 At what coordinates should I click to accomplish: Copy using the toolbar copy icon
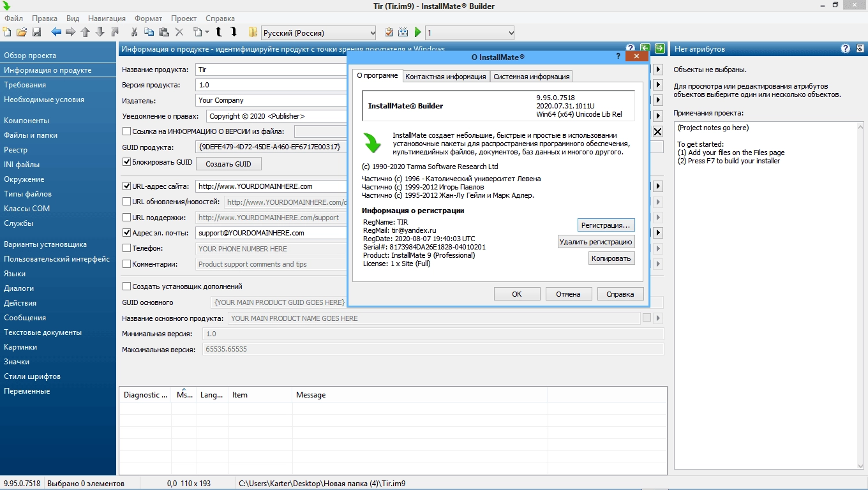click(x=149, y=32)
